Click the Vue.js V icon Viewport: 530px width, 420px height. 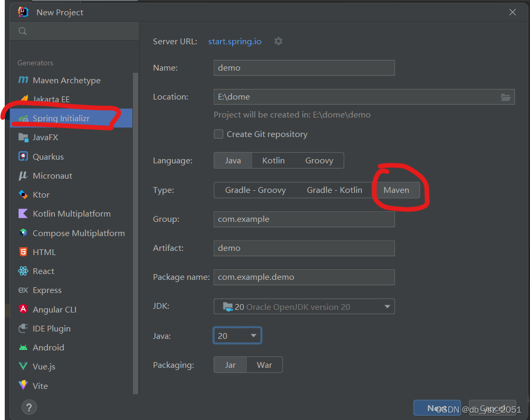pyautogui.click(x=23, y=366)
